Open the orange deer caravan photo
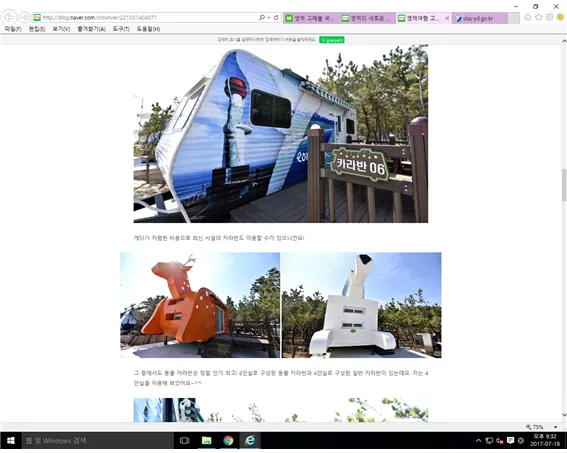The image size is (567, 453). click(x=200, y=305)
